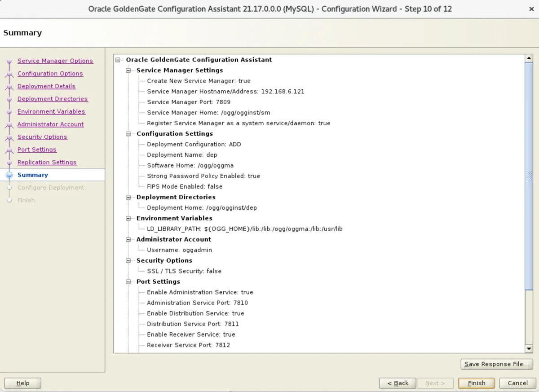This screenshot has height=392, width=539.
Task: Close the Configuration Wizard window
Action: point(531,9)
